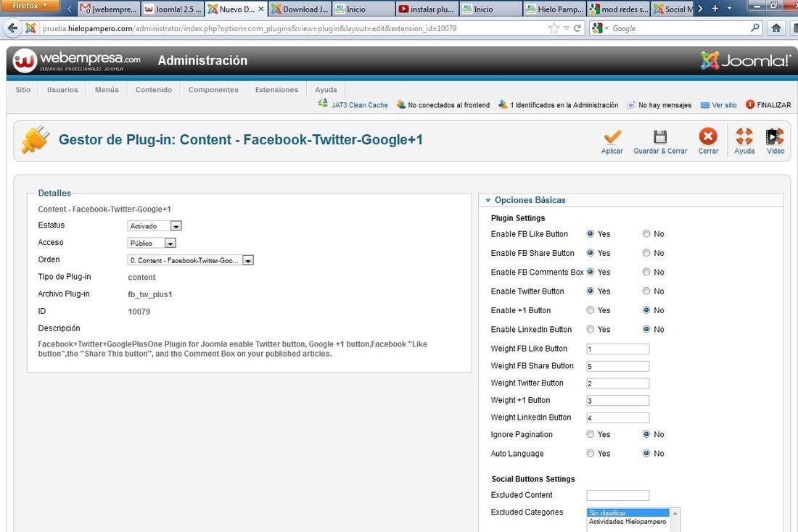This screenshot has width=798, height=532.
Task: Open the Componentes menu
Action: (213, 90)
